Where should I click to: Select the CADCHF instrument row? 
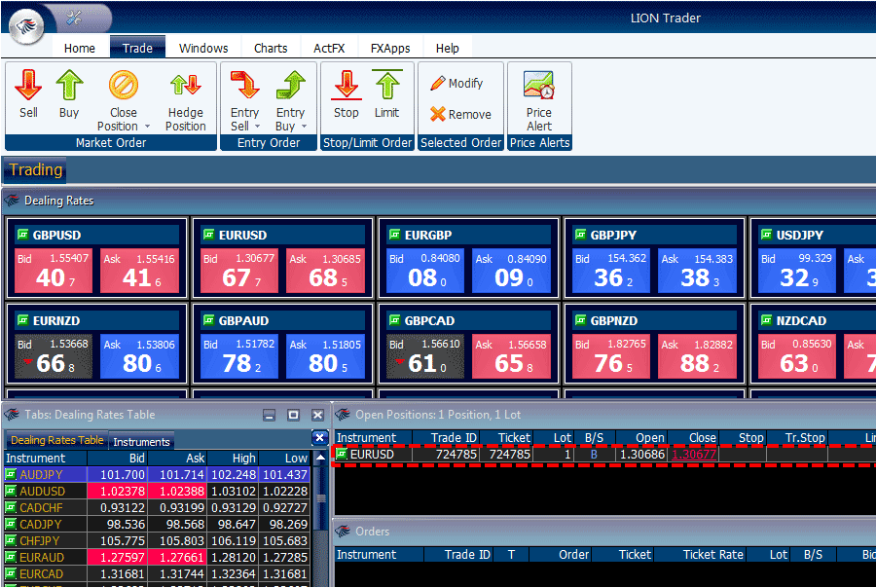[157, 507]
